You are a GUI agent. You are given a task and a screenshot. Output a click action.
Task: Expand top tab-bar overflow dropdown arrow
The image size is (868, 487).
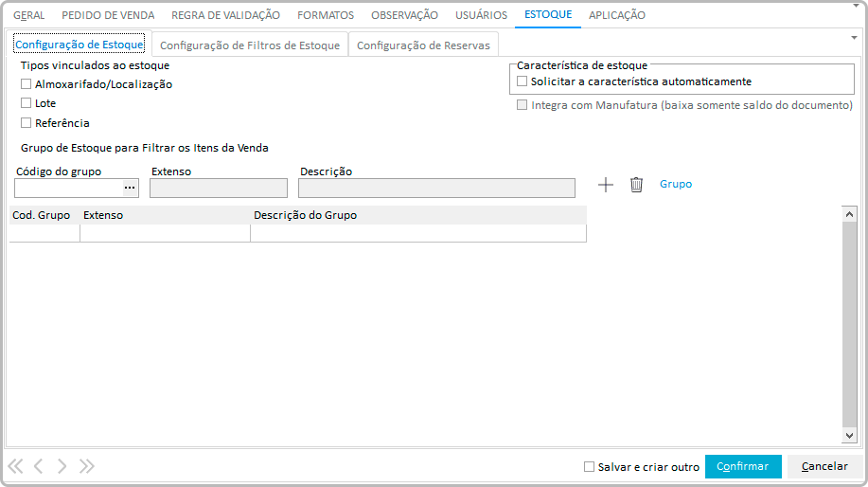tap(857, 5)
